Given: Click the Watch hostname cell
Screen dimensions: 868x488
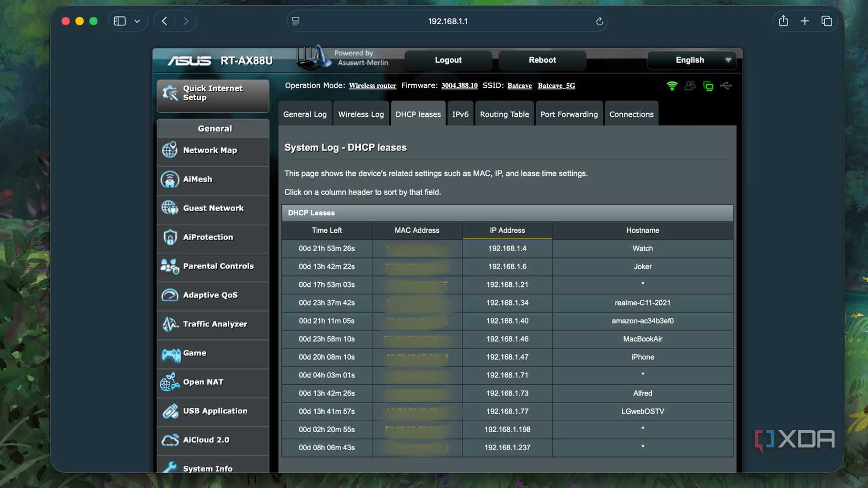Looking at the screenshot, I should click(x=643, y=248).
